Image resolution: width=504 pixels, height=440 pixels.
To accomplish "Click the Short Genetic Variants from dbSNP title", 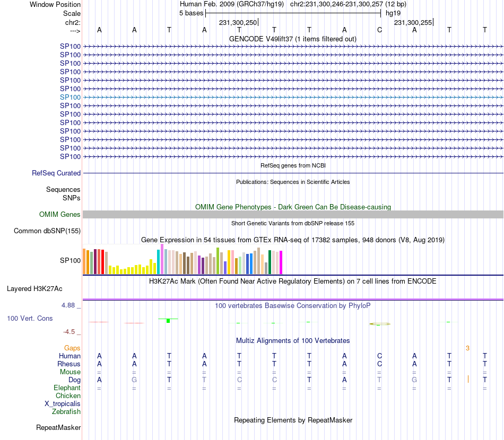I will coord(293,224).
